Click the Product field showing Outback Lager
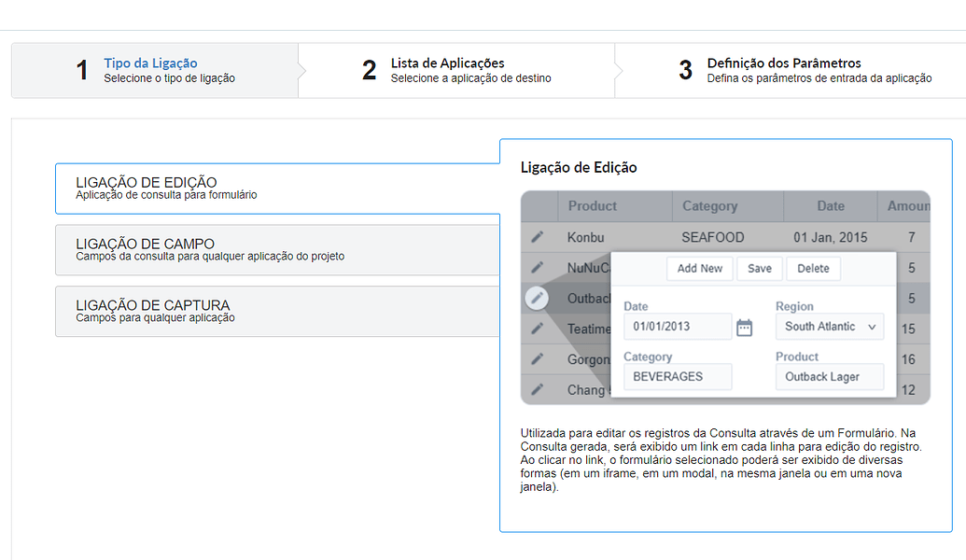The image size is (966, 560). pos(829,376)
